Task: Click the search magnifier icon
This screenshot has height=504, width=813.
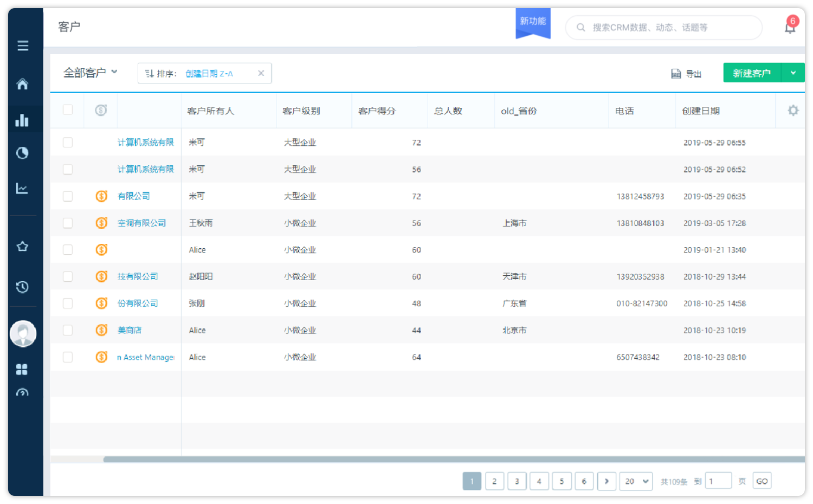Action: (580, 27)
